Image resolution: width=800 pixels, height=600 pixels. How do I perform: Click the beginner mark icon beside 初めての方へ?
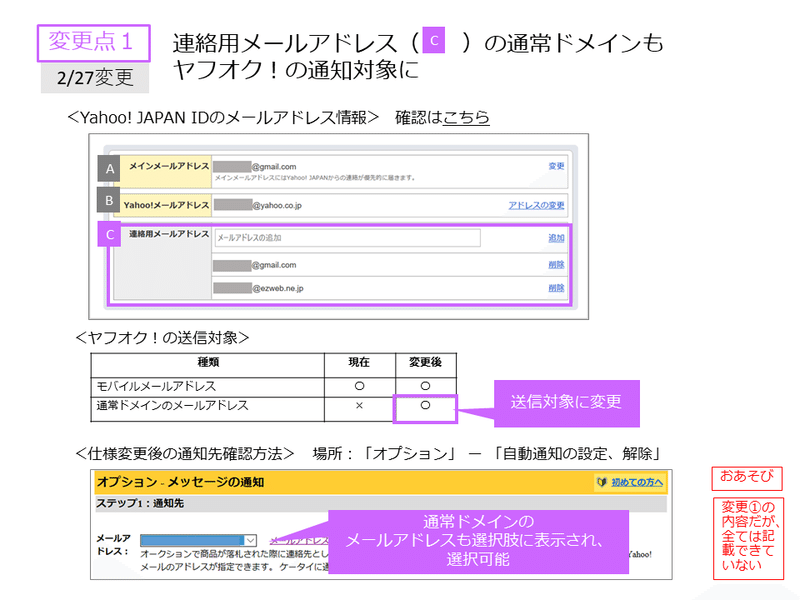tap(602, 482)
